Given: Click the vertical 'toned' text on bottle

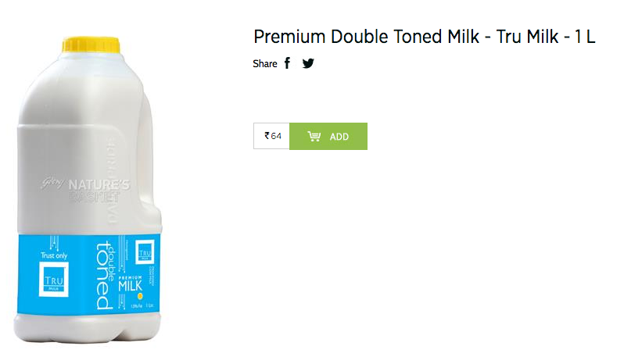Looking at the screenshot, I should coord(102,276).
